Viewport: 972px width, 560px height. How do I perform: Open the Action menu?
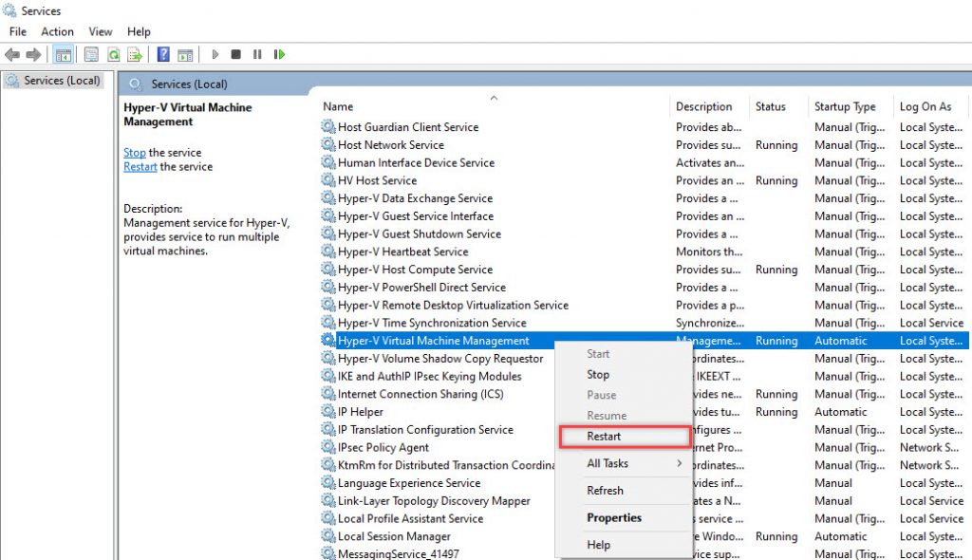tap(57, 31)
